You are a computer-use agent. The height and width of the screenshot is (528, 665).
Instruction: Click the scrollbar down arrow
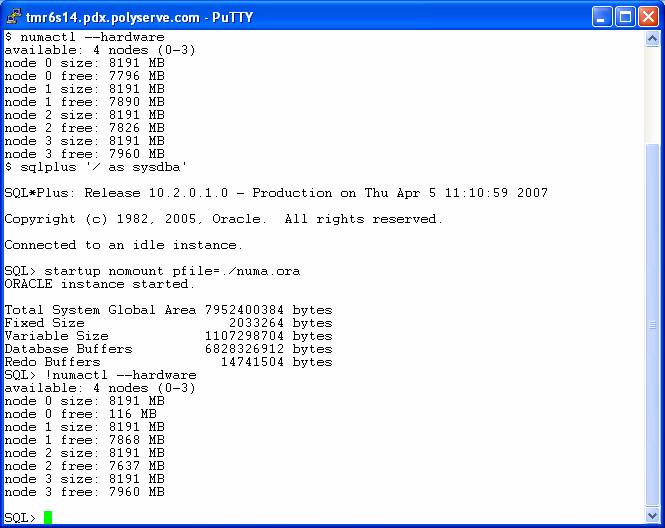click(x=653, y=515)
